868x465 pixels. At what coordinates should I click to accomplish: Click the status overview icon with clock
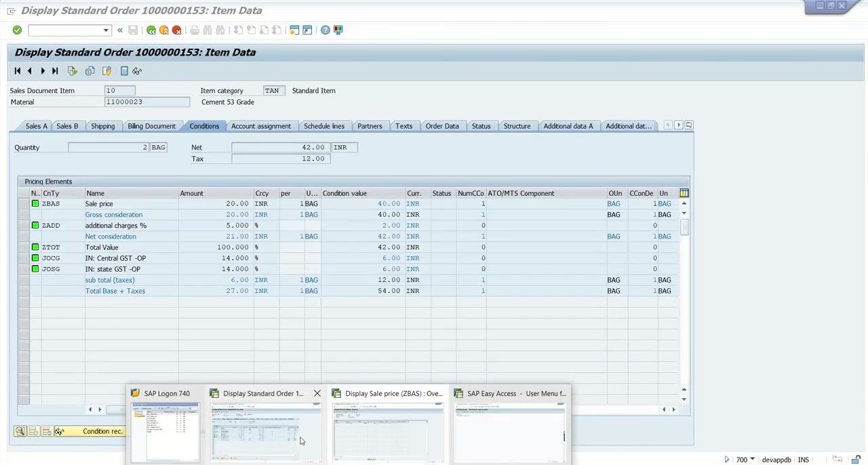(x=90, y=70)
